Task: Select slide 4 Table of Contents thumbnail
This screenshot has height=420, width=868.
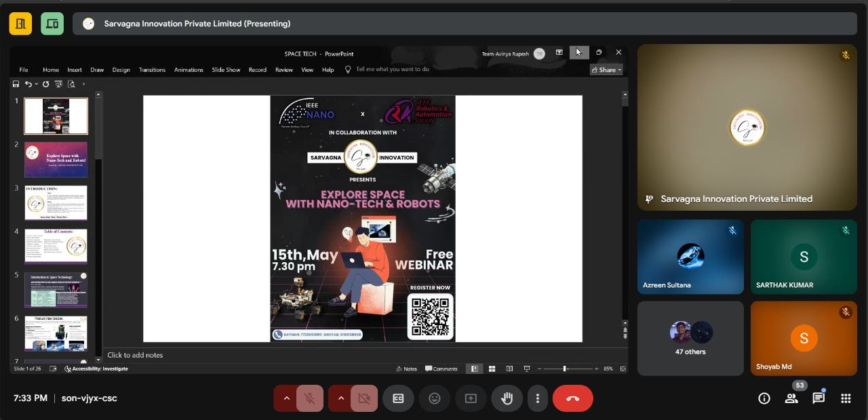Action: [x=56, y=245]
